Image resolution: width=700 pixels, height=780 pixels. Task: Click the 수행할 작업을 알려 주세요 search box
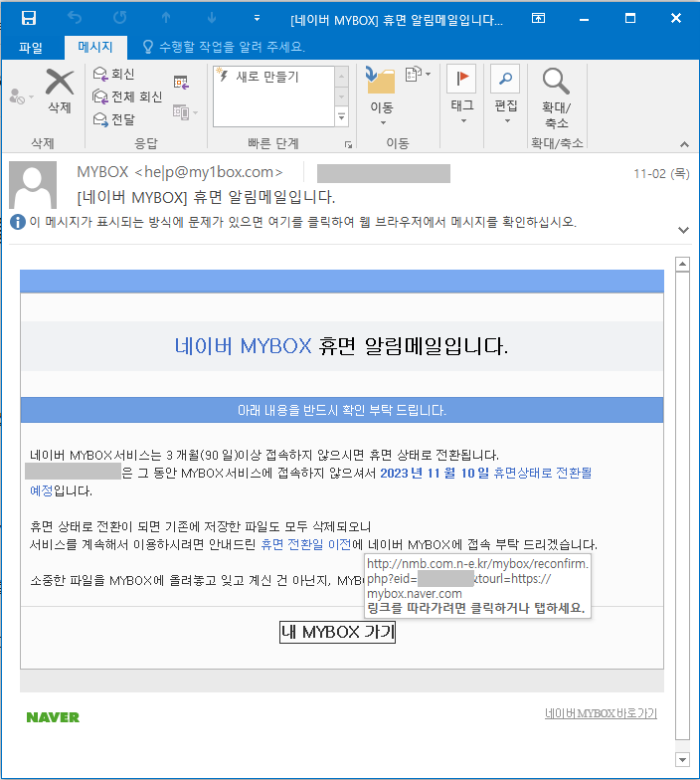tap(224, 48)
